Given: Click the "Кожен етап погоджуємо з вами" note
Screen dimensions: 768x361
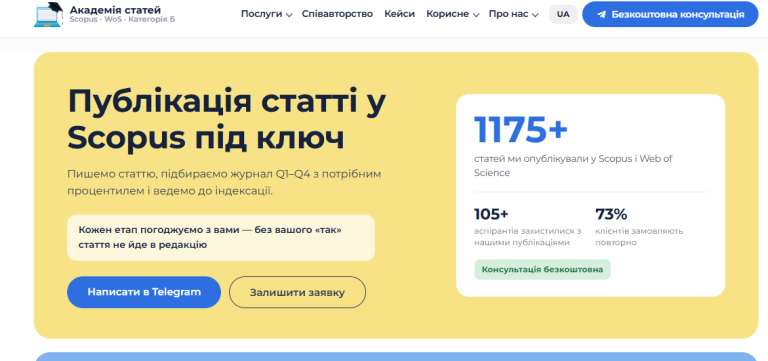Looking at the screenshot, I should click(221, 238).
